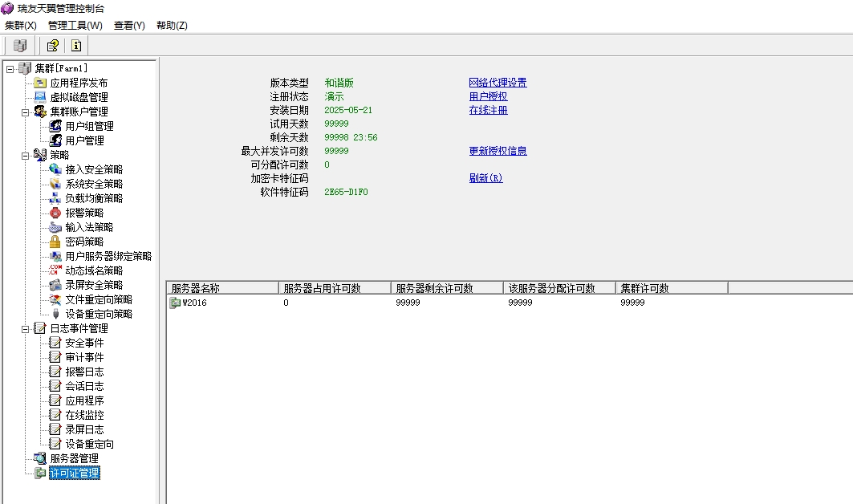The image size is (853, 504).
Task: Open the 用户授权 link
Action: point(488,96)
